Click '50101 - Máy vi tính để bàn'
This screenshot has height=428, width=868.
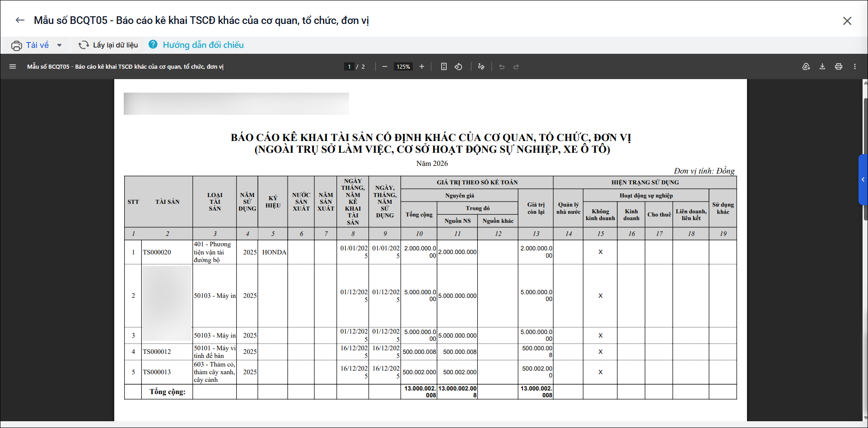(215, 352)
